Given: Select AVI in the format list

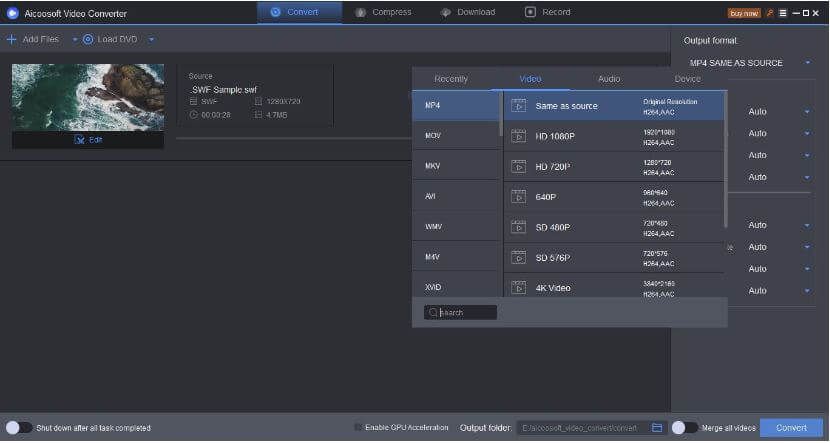Looking at the screenshot, I should click(x=456, y=196).
